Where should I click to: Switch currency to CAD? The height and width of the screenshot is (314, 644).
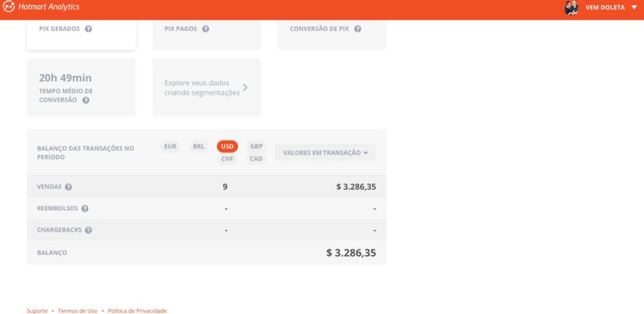(256, 159)
